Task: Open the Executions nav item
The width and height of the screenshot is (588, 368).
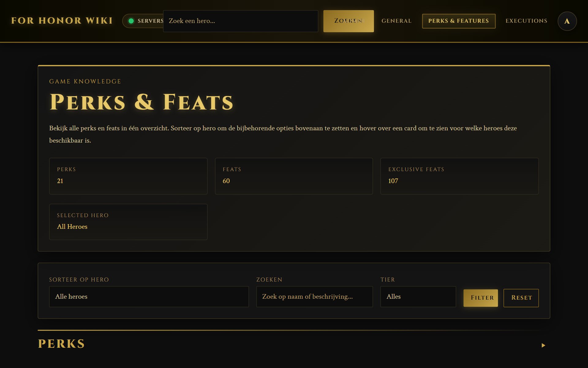Action: pos(526,21)
